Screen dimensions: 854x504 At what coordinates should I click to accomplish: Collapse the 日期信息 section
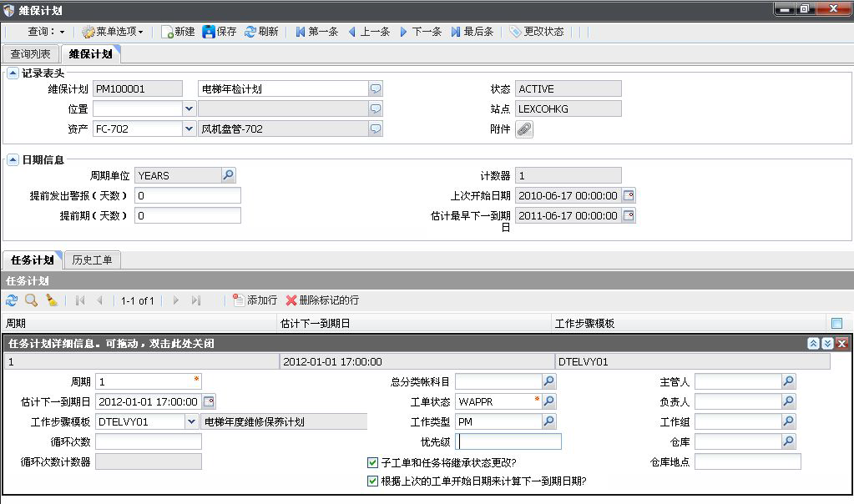13,159
